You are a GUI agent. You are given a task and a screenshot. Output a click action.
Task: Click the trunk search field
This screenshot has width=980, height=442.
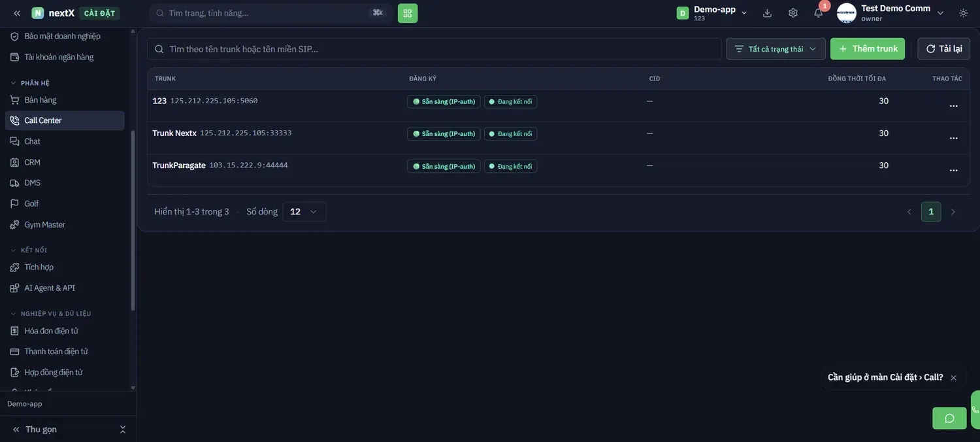click(434, 49)
